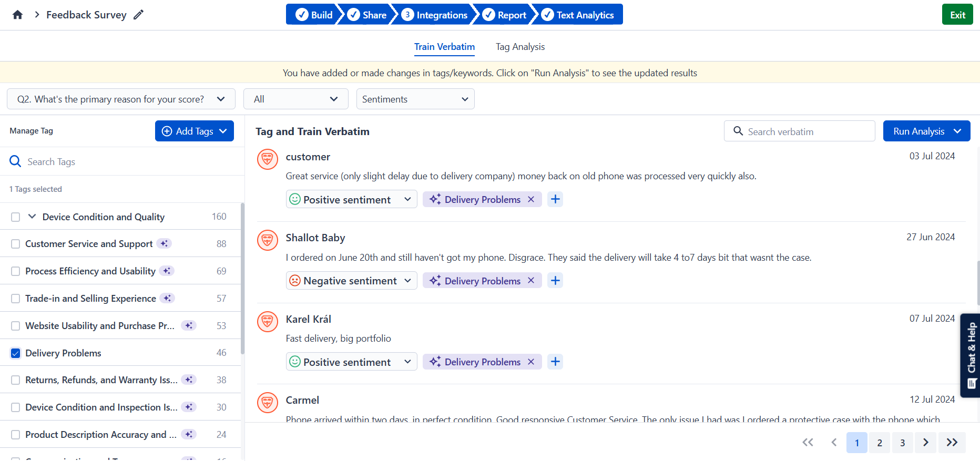Edit survey name with pencil icon
Viewport: 980px width, 461px height.
pos(138,15)
